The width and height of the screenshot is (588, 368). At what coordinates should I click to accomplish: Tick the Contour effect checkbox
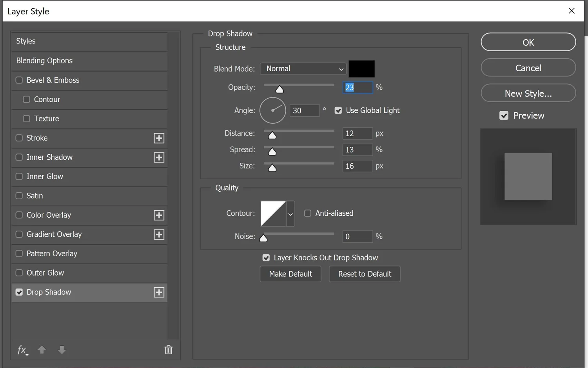26,99
